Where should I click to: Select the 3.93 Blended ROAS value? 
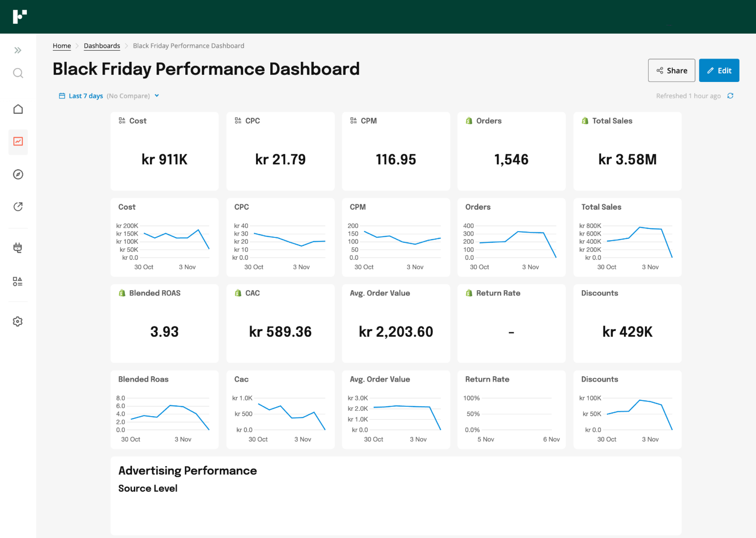coord(165,332)
